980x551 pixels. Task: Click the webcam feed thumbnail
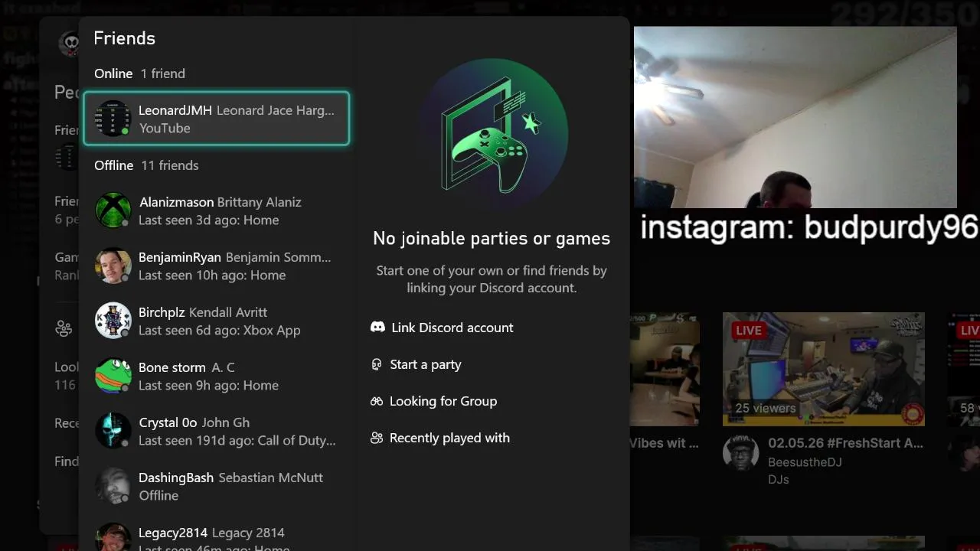pyautogui.click(x=795, y=117)
